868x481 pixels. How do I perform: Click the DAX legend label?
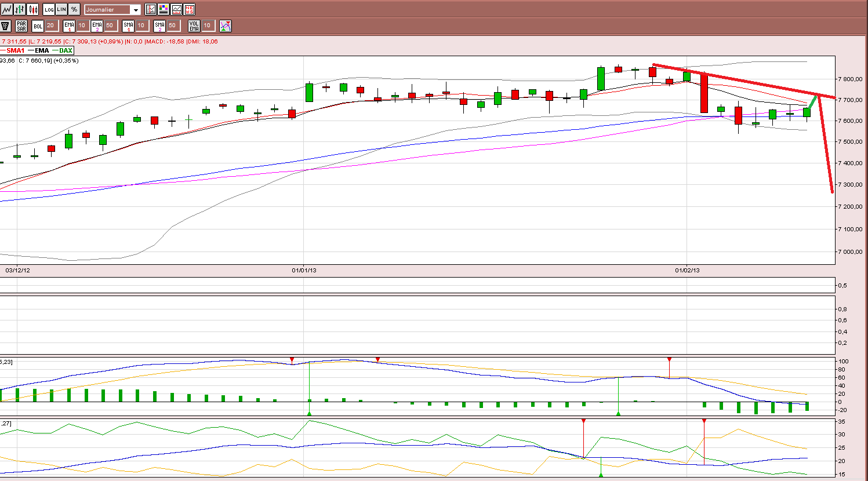(x=66, y=50)
